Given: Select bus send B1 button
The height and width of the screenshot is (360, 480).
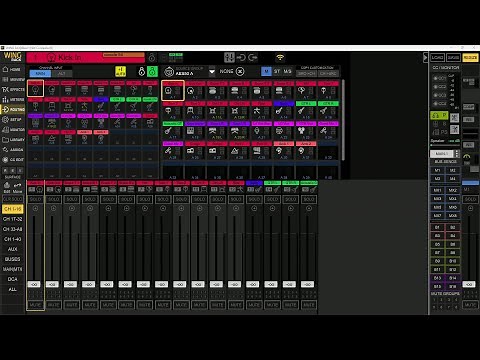Looking at the screenshot, I should 437,227.
